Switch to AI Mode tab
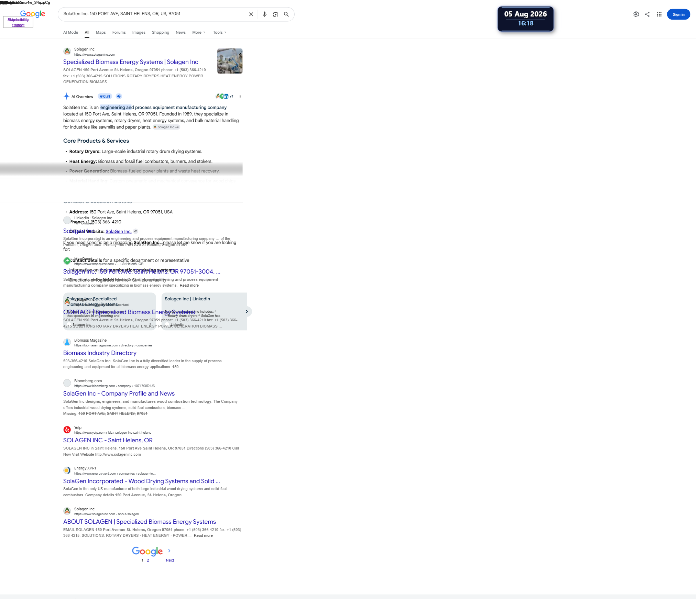This screenshot has height=599, width=700. 70,32
